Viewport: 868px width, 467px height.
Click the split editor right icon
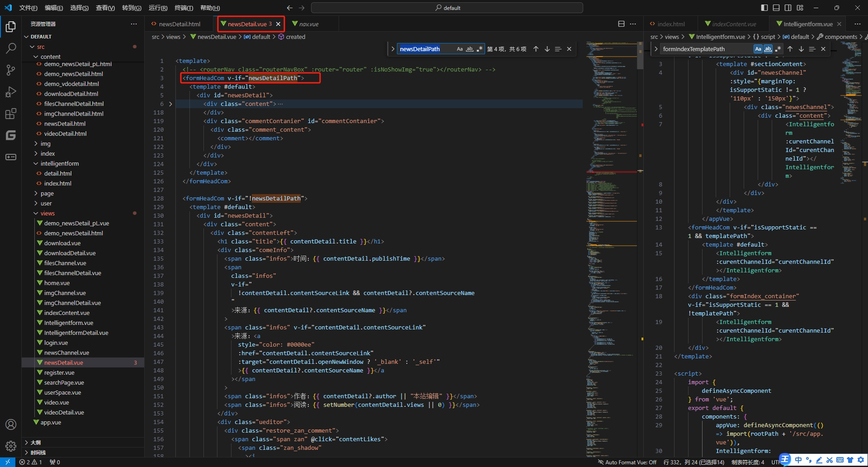pos(621,24)
